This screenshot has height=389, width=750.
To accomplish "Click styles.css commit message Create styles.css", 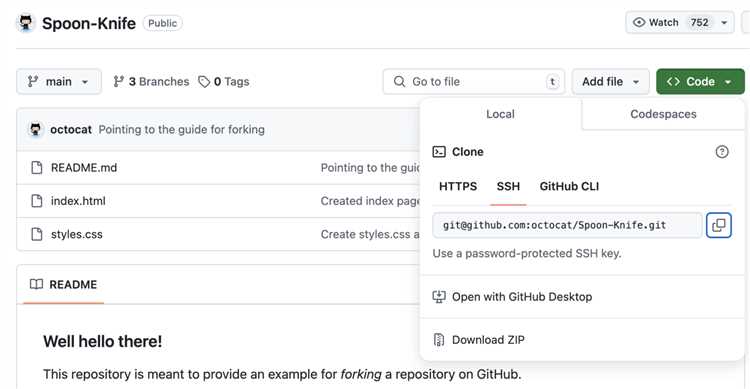I will tap(370, 234).
